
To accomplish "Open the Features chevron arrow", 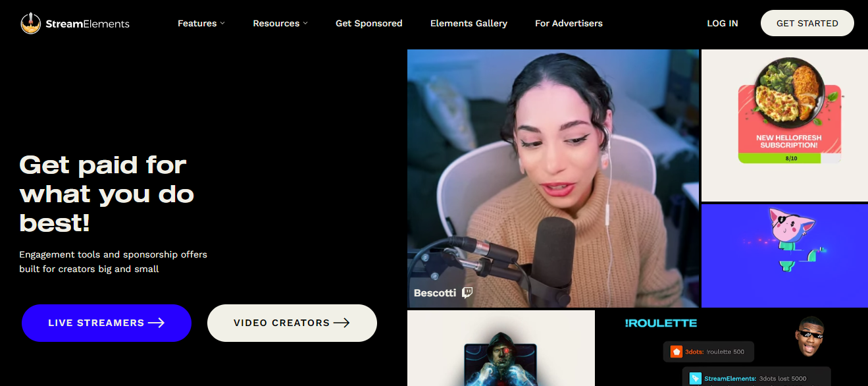I will 222,23.
